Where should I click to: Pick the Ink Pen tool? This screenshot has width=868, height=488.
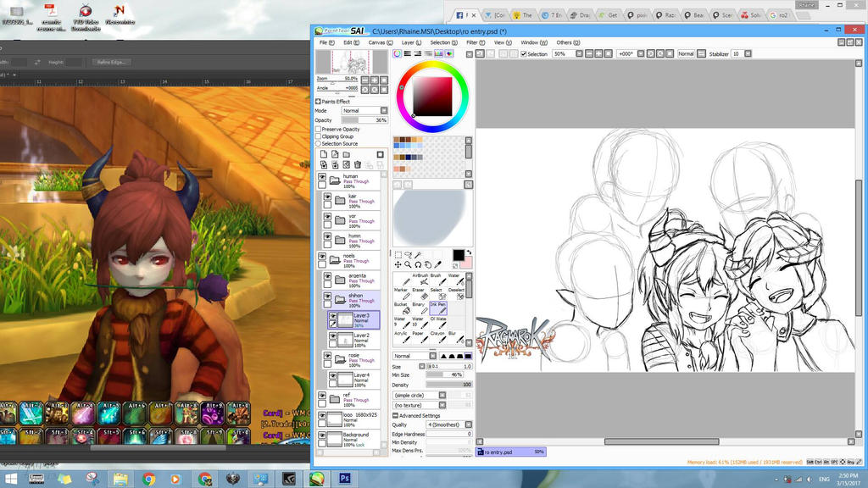[438, 308]
